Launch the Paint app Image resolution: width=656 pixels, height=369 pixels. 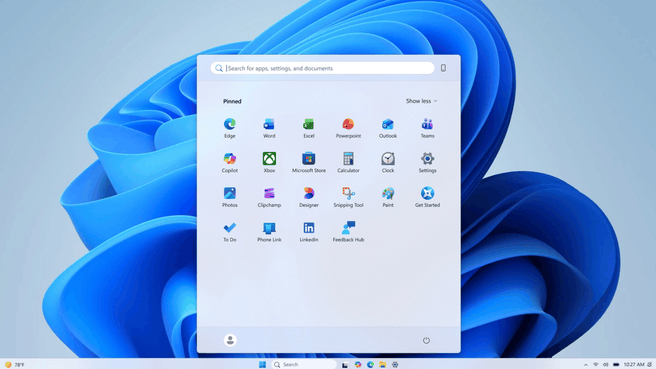click(388, 197)
